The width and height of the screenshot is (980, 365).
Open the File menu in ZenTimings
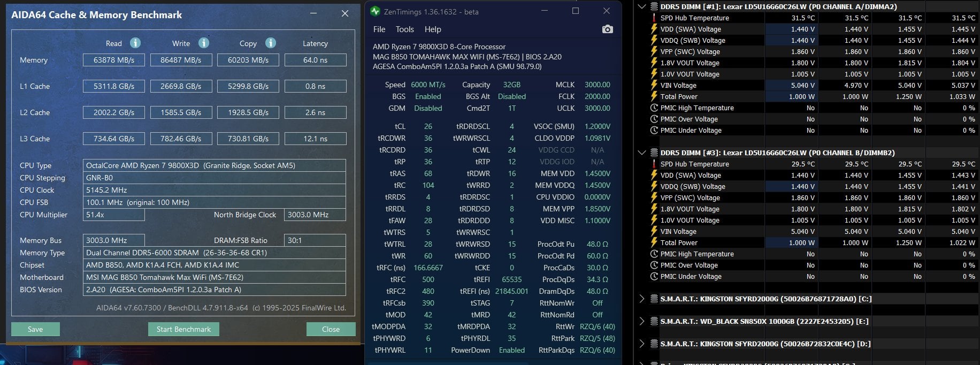[379, 29]
